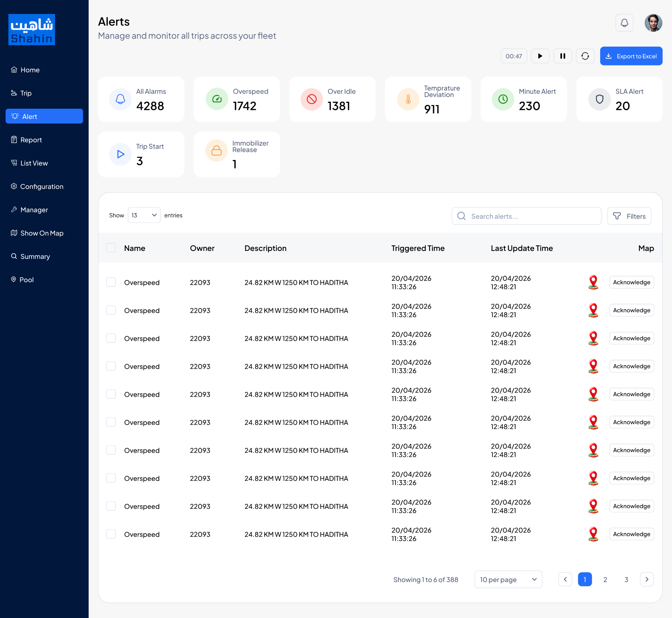
Task: Click the map pin in third row
Action: (593, 338)
